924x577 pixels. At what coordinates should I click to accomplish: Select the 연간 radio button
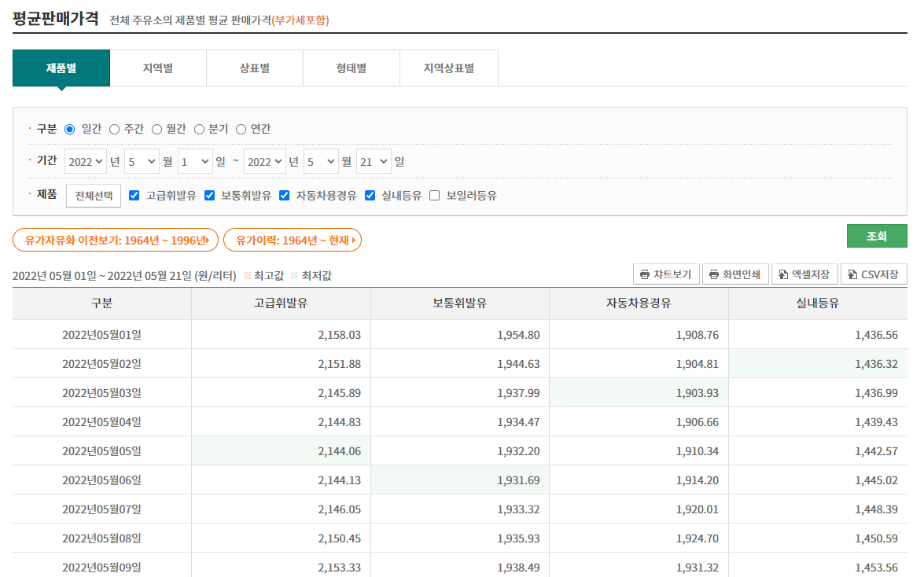point(241,129)
